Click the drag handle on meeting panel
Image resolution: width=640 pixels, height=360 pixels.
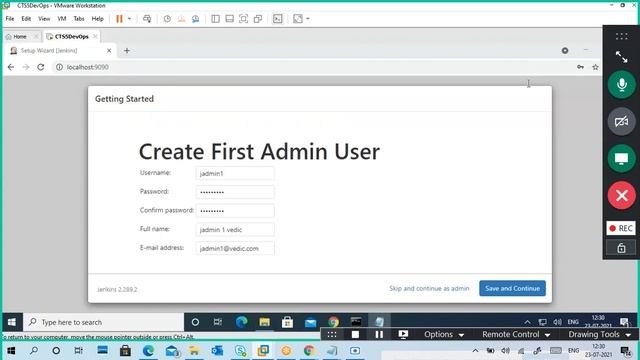621,36
